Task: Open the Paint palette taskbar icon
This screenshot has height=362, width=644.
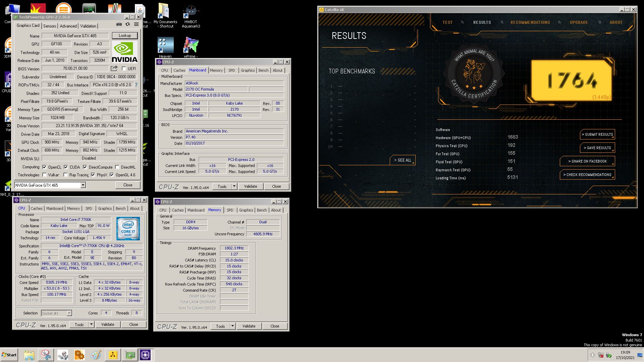Action: [x=96, y=355]
